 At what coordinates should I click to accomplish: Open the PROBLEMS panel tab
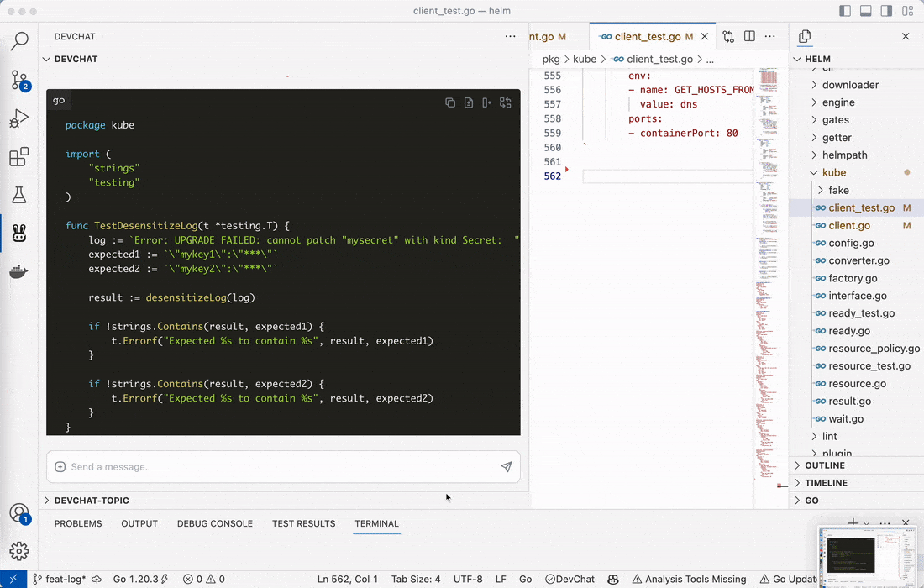tap(77, 523)
